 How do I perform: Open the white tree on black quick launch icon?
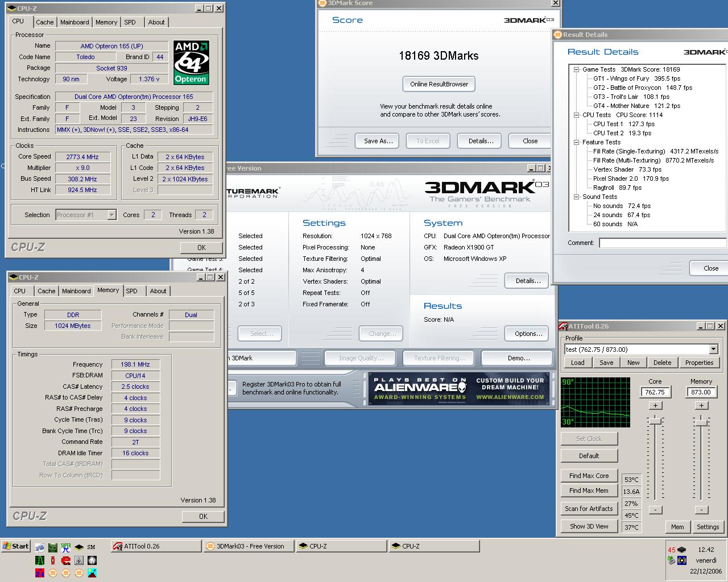click(92, 560)
